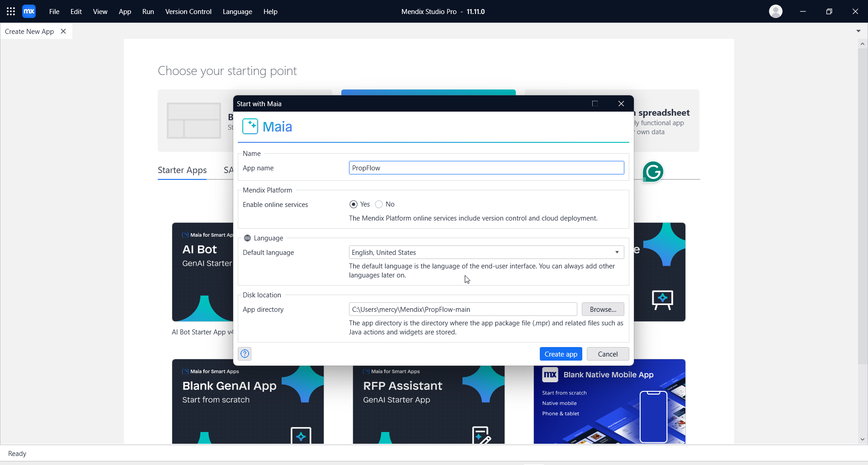Click the scroll up arrow
The width and height of the screenshot is (868, 465).
(862, 44)
